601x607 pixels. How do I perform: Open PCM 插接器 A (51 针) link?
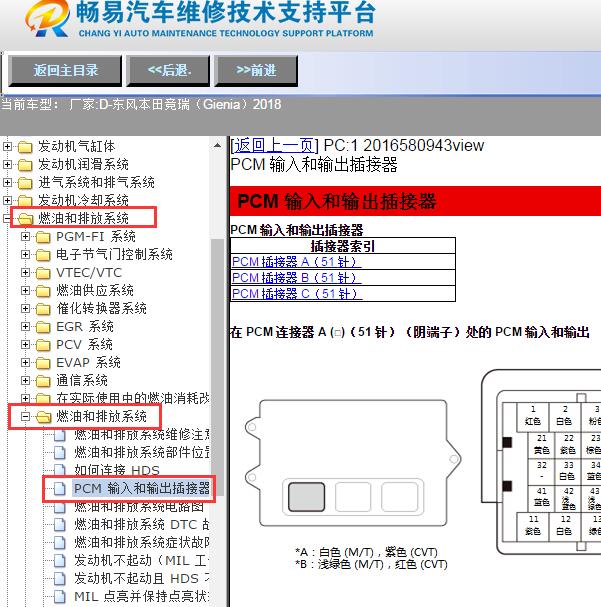click(296, 262)
